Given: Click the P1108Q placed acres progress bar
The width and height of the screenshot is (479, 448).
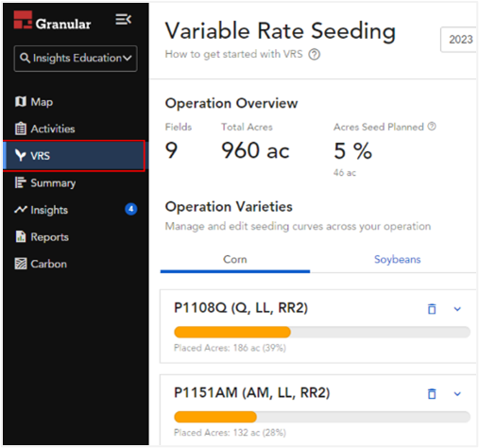Looking at the screenshot, I should coord(322,332).
